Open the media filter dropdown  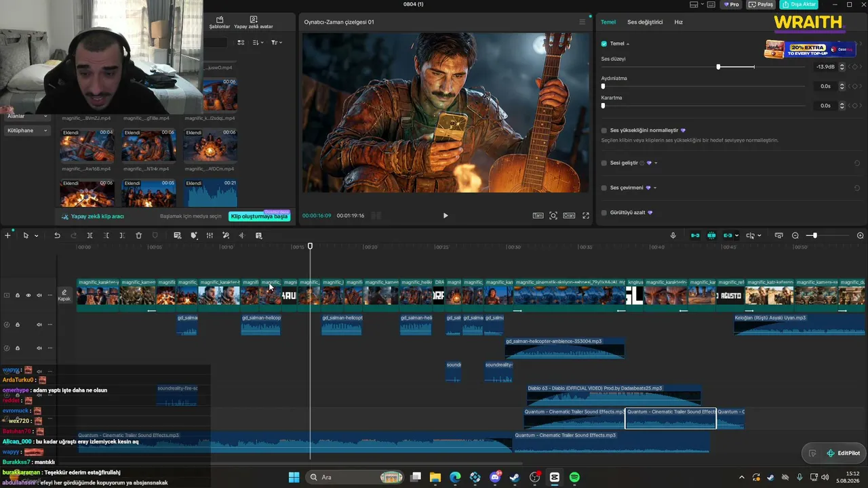[276, 42]
